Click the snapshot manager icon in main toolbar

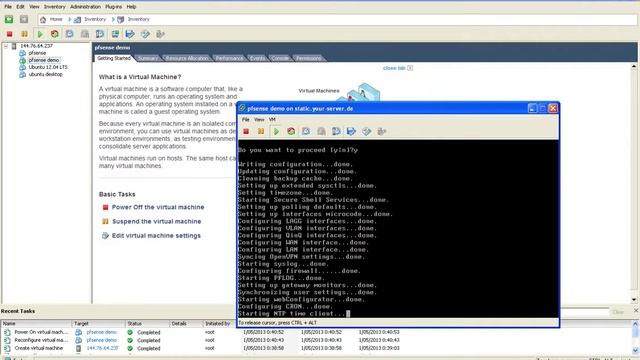coord(100,34)
